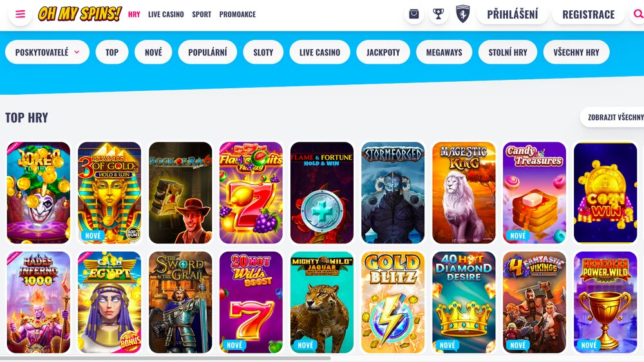Image resolution: width=644 pixels, height=362 pixels.
Task: Open the hamburger menu icon
Action: 20,14
